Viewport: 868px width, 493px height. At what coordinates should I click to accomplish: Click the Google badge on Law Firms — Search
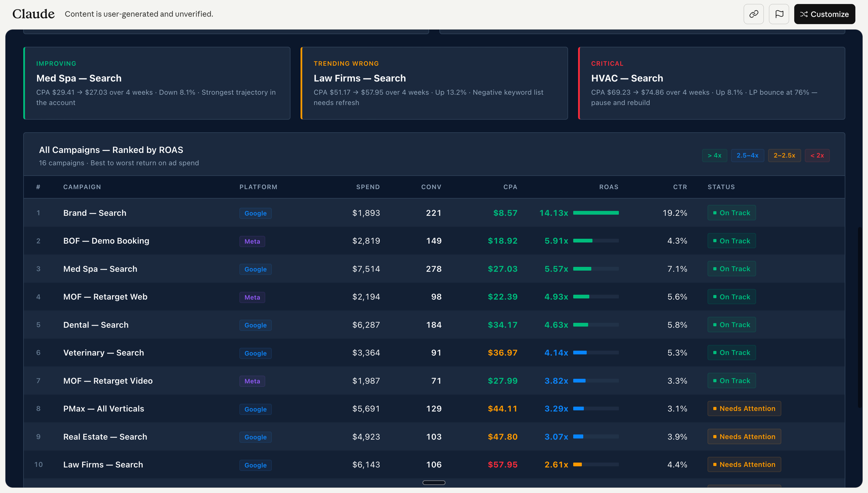(255, 465)
